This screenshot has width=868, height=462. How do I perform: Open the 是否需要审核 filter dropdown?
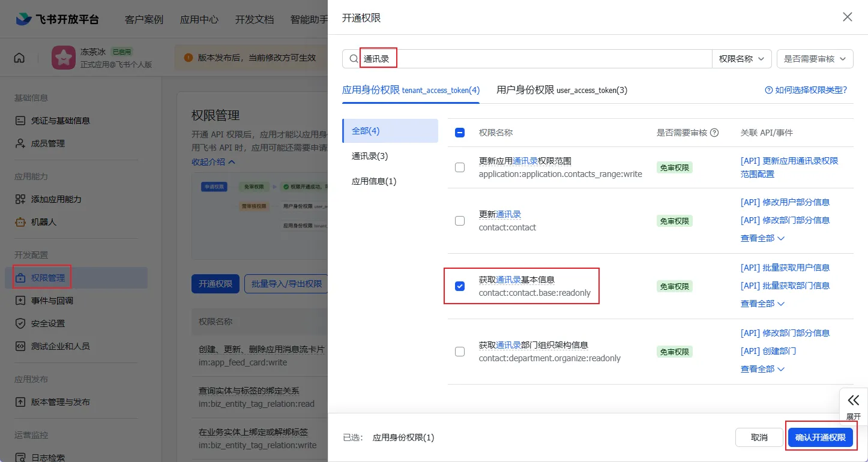coord(815,59)
